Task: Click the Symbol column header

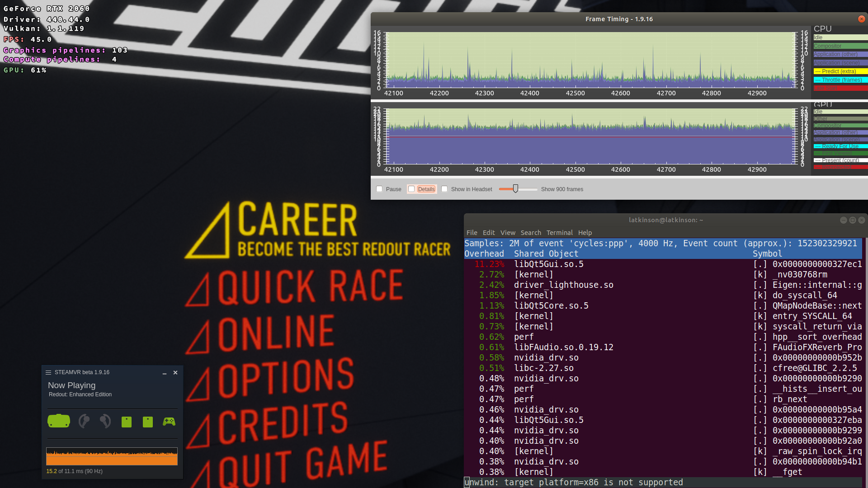Action: (767, 254)
